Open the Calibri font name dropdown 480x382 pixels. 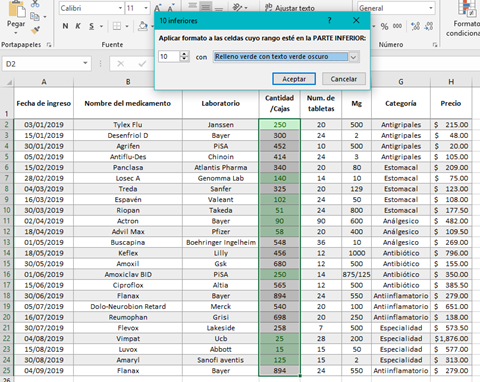point(120,8)
